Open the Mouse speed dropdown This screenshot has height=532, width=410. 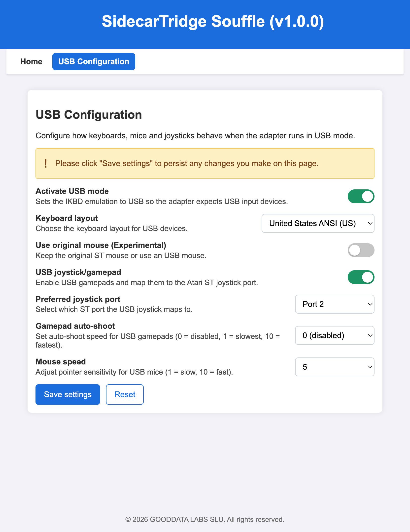point(335,367)
